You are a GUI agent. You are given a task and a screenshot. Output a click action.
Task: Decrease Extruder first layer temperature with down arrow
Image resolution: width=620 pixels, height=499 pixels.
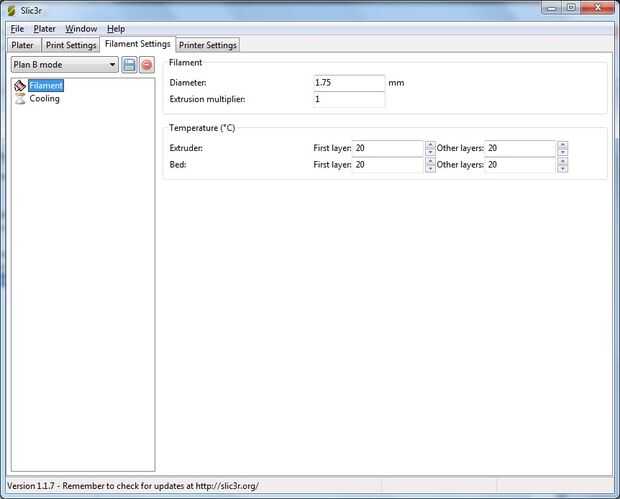click(x=430, y=153)
